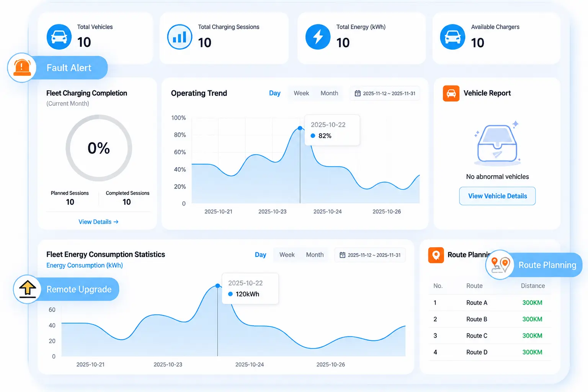The width and height of the screenshot is (588, 392).
Task: Click the 2025-10-24 label on Operating Trend axis
Action: pos(328,212)
